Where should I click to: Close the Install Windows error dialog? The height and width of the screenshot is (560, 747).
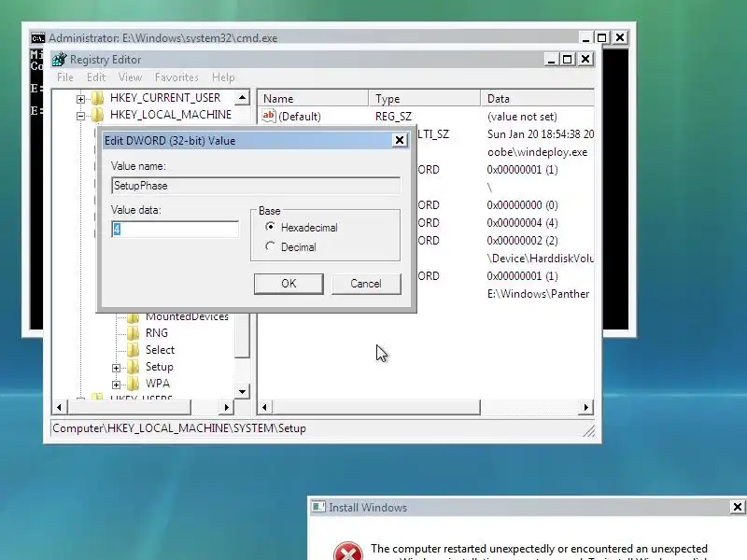click(737, 507)
